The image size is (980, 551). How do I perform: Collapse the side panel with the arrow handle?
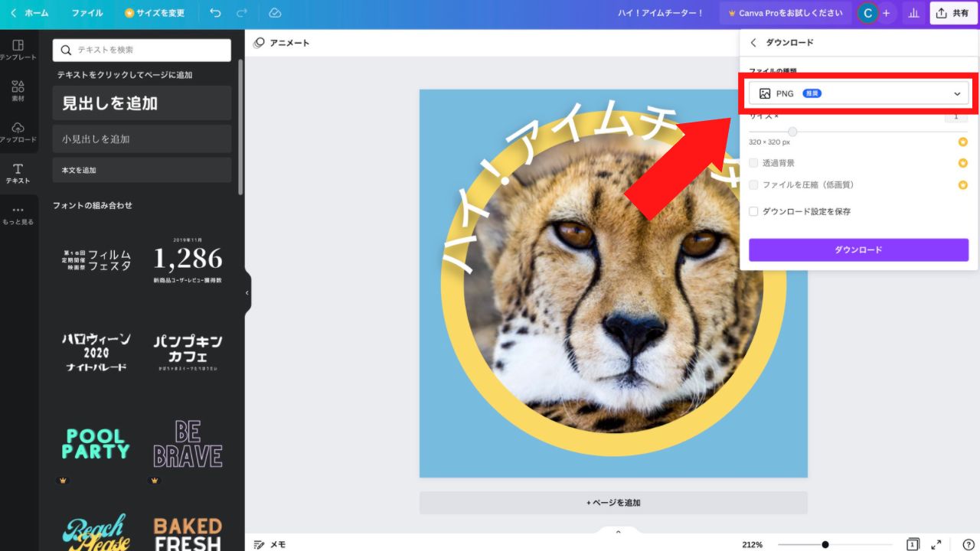tap(247, 293)
